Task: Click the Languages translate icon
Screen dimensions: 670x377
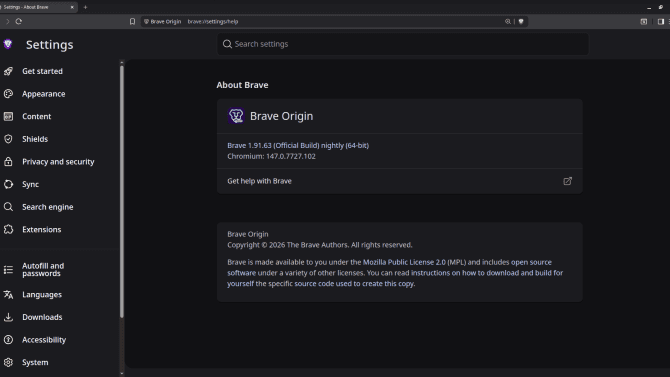Action: (x=8, y=295)
